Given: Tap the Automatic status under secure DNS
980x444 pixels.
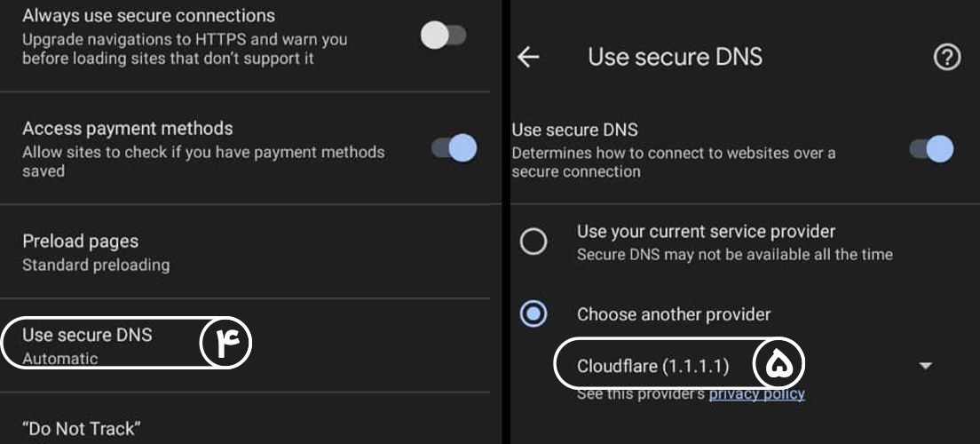Looking at the screenshot, I should tap(60, 359).
